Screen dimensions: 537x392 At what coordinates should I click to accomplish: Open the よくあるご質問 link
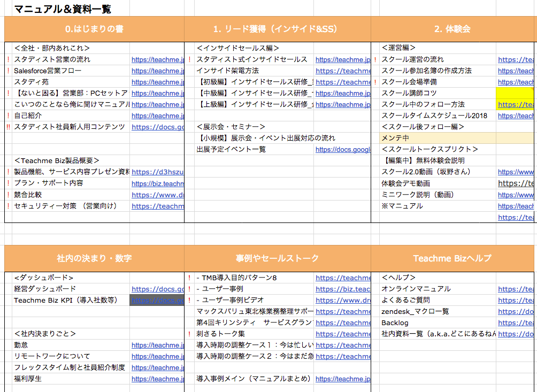516,300
